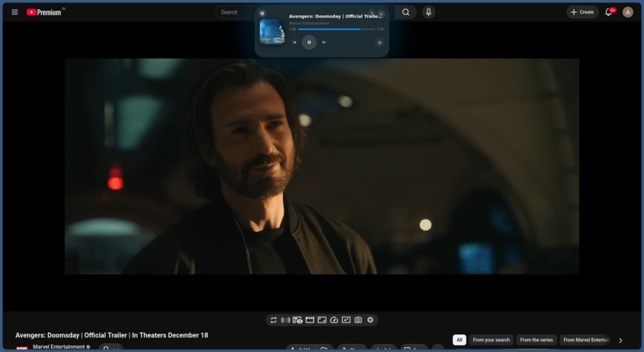Toggle the loop icon in player toolbar
The width and height of the screenshot is (644, 352).
coord(273,320)
